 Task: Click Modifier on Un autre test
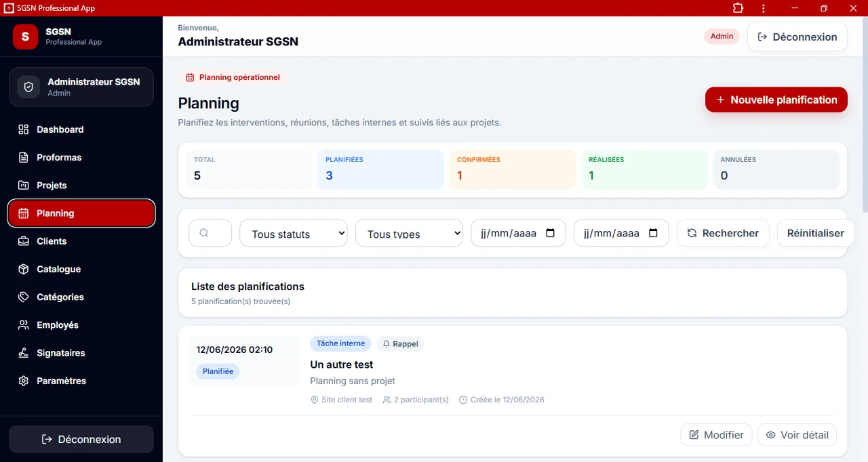[716, 435]
